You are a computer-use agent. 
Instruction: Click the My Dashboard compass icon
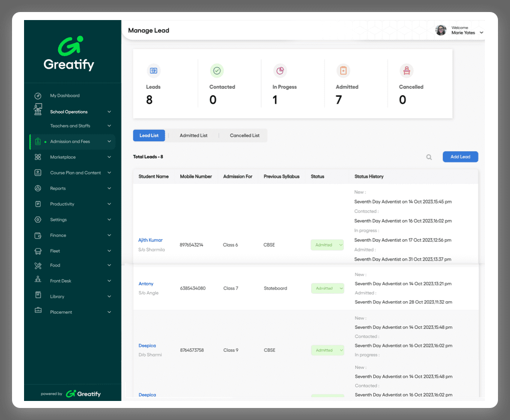[38, 96]
